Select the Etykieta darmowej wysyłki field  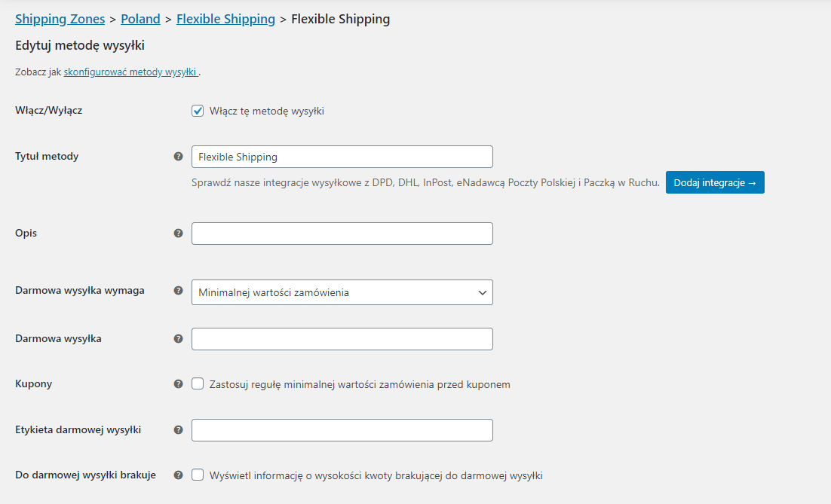(342, 429)
